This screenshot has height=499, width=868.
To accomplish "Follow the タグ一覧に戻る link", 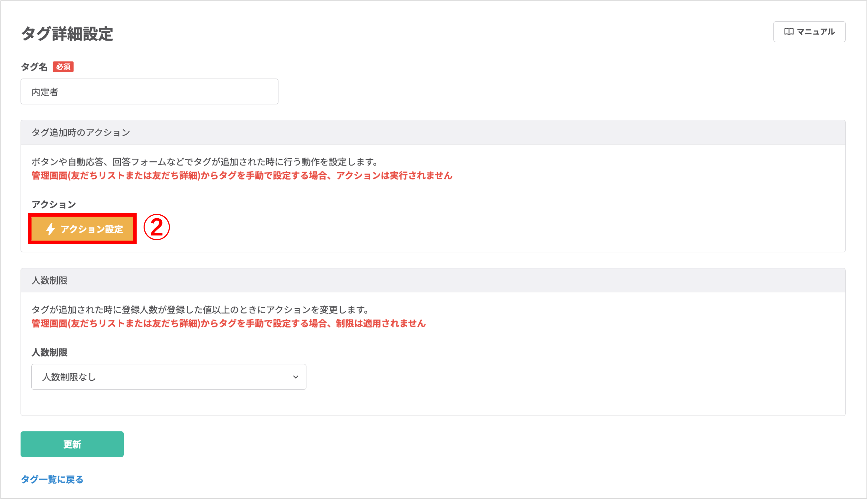I will pyautogui.click(x=52, y=479).
